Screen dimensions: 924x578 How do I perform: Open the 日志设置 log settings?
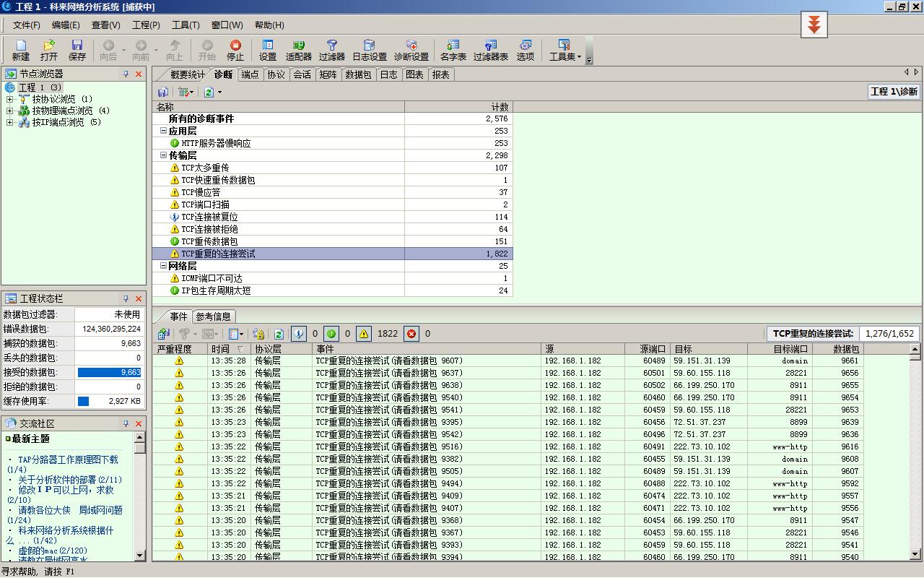pyautogui.click(x=370, y=49)
